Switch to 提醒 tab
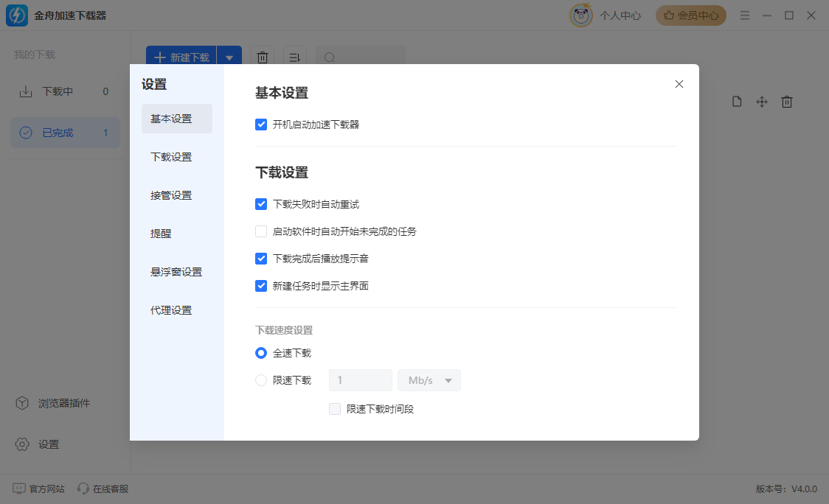The height and width of the screenshot is (504, 829). click(161, 234)
